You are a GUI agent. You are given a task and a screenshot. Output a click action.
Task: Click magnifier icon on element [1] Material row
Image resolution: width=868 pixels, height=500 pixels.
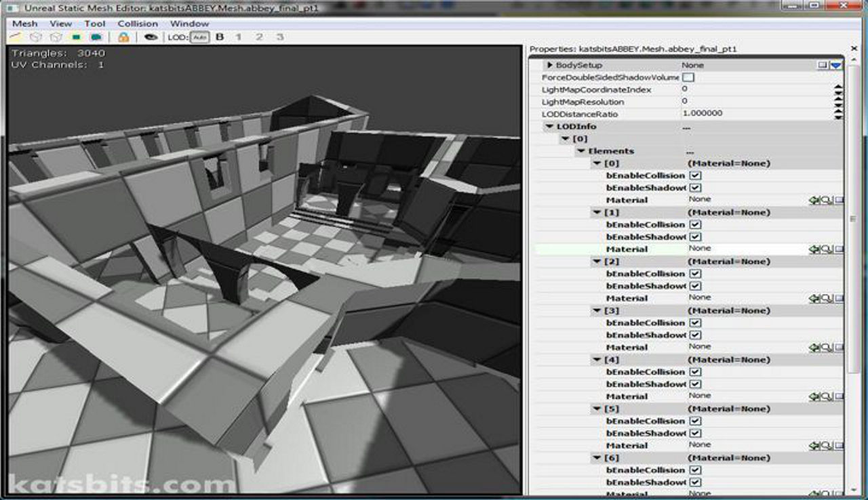click(x=826, y=249)
